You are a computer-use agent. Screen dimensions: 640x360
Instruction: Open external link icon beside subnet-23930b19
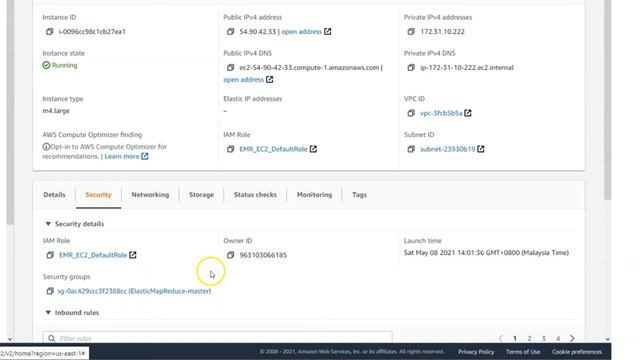pos(481,149)
